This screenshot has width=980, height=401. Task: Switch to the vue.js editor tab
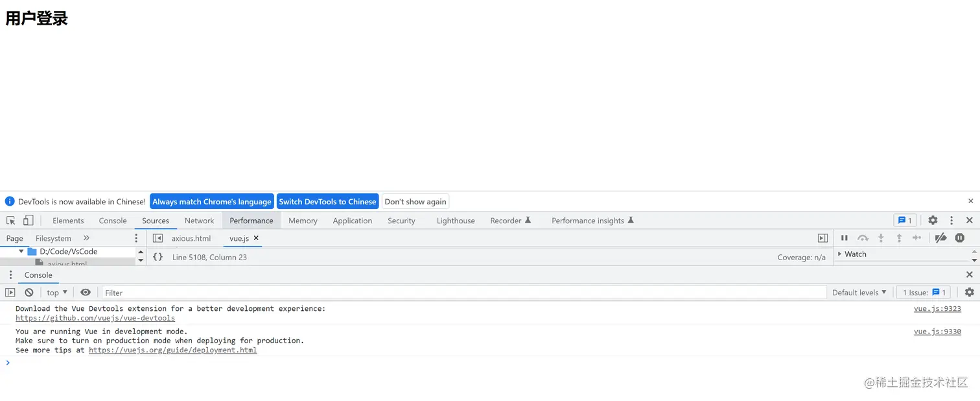239,238
